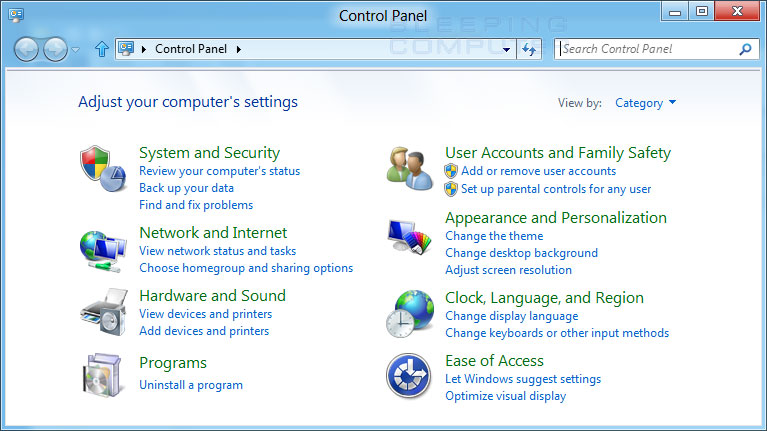Viewport: 767px width, 431px height.
Task: Open the Programs category heading
Action: click(173, 363)
